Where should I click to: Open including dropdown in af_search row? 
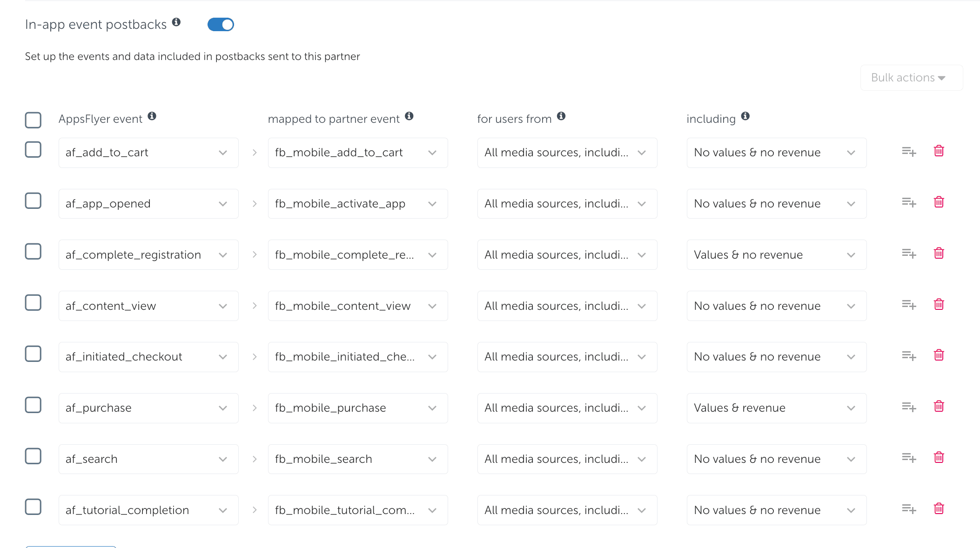(777, 459)
